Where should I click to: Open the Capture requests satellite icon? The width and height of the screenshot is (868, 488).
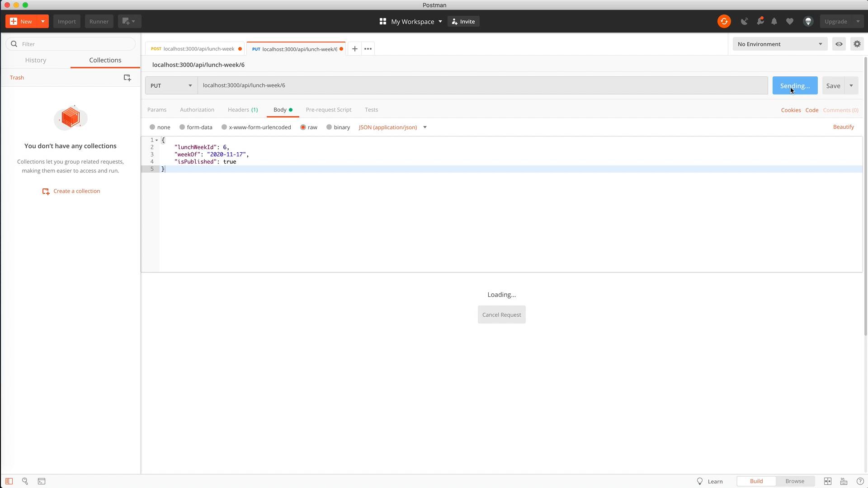(745, 21)
